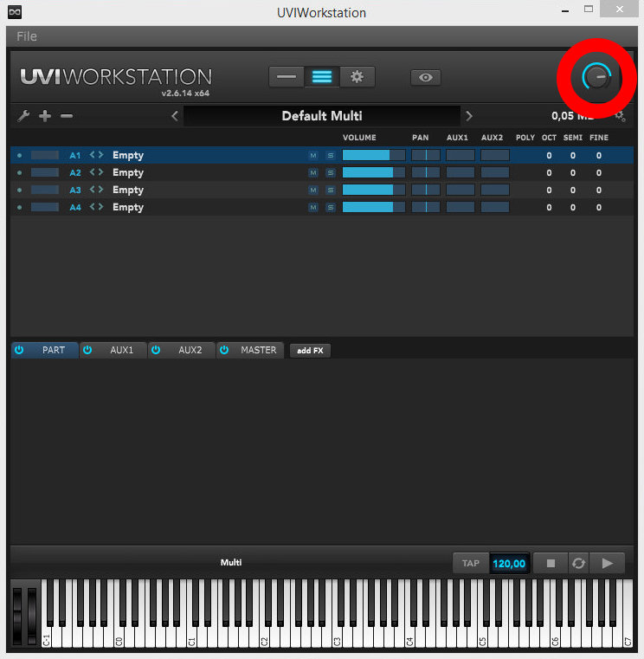
Task: Click the A2 SEMI value
Action: click(x=573, y=172)
